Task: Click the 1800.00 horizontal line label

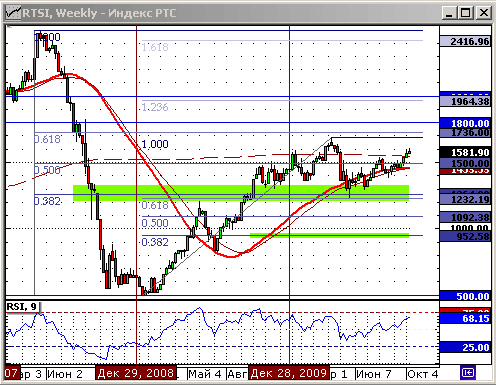Action: [x=465, y=123]
